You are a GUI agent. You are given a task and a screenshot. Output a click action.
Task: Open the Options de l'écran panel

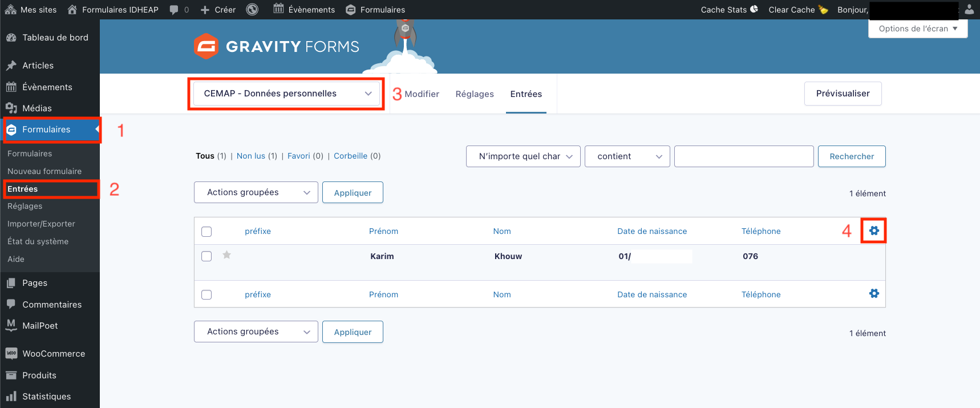(917, 29)
